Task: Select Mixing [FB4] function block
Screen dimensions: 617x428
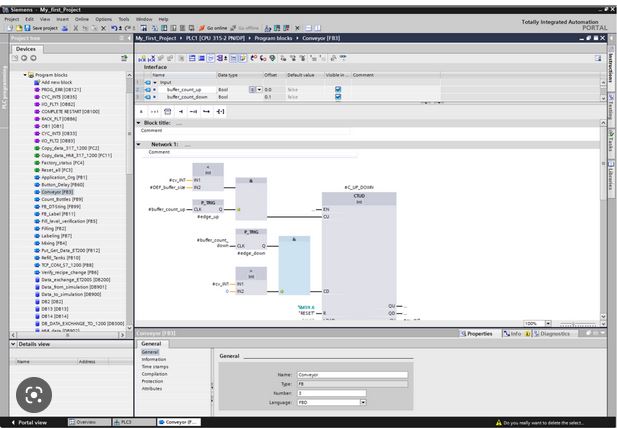Action: click(x=54, y=243)
